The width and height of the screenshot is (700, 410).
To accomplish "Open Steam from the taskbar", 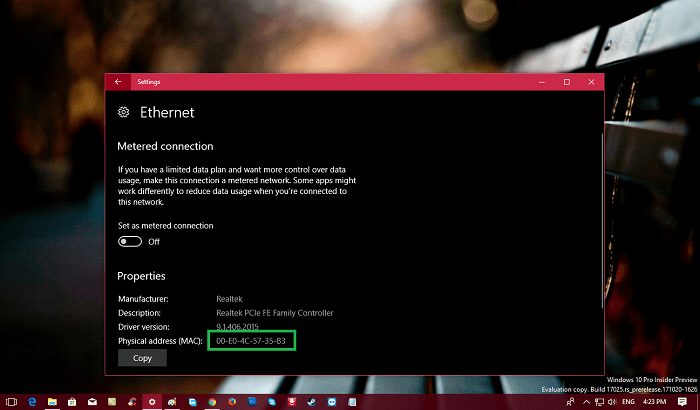I will 312,402.
